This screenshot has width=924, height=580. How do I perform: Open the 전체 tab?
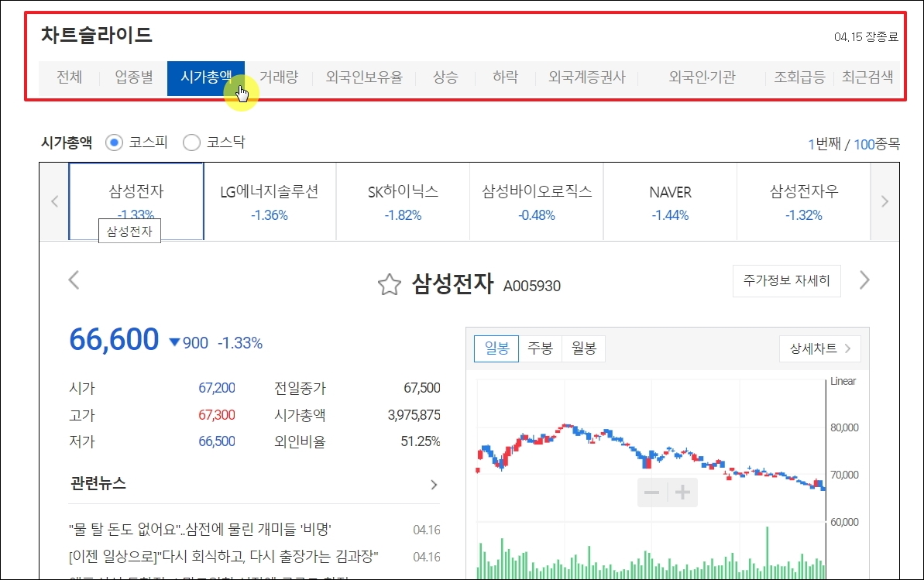click(x=69, y=77)
